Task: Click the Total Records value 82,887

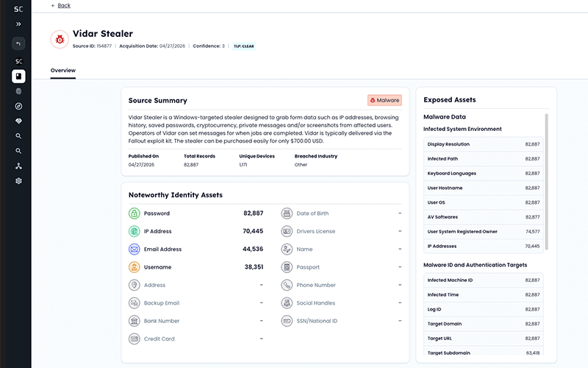Action: (x=191, y=164)
